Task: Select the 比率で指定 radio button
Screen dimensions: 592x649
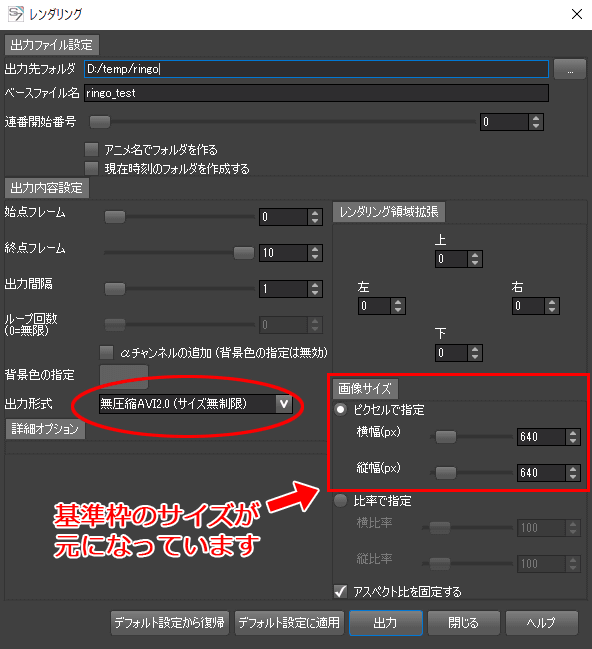Action: (341, 501)
